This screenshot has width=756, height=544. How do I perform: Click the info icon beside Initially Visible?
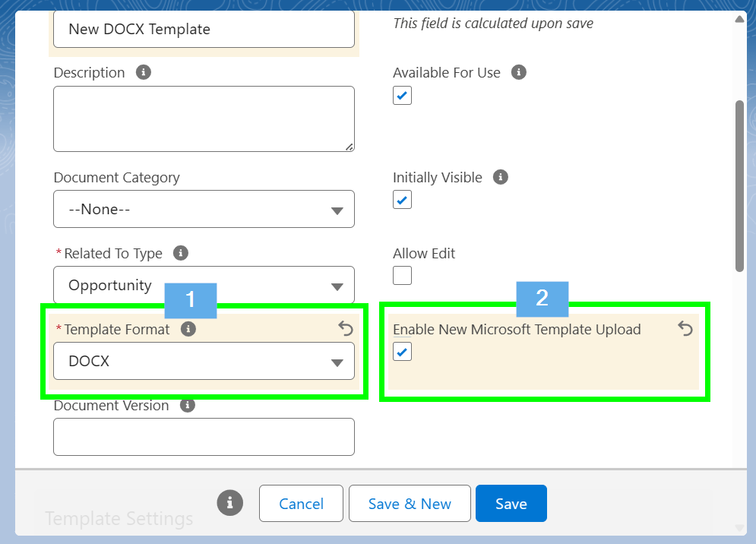501,177
